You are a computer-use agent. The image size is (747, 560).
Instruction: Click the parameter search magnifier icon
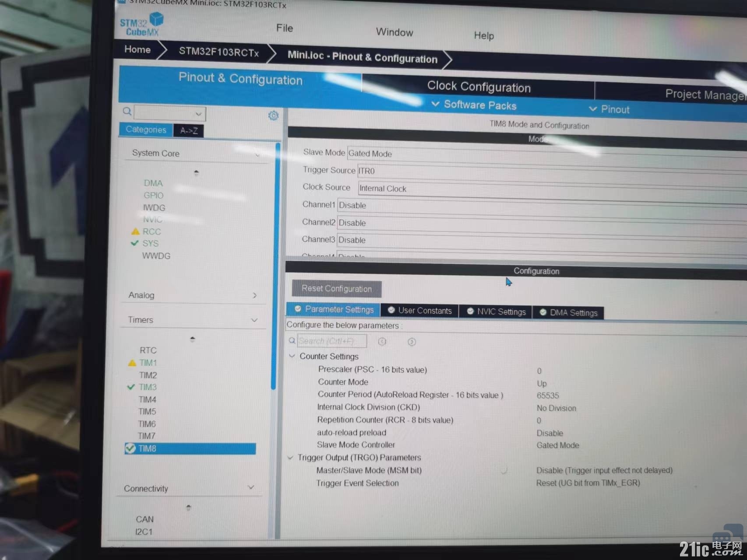tap(292, 340)
